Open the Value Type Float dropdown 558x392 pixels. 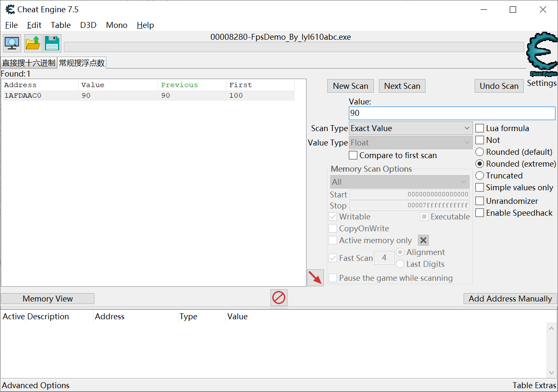click(x=411, y=143)
